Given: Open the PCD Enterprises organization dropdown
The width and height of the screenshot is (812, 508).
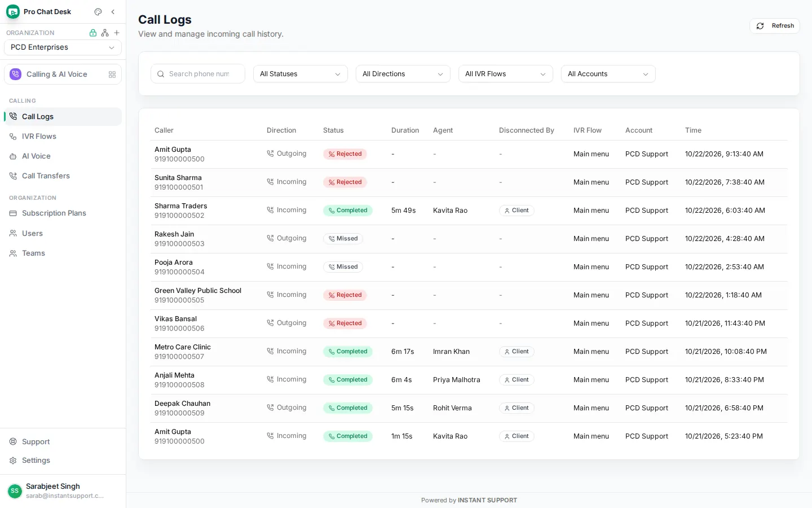Looking at the screenshot, I should [x=63, y=47].
